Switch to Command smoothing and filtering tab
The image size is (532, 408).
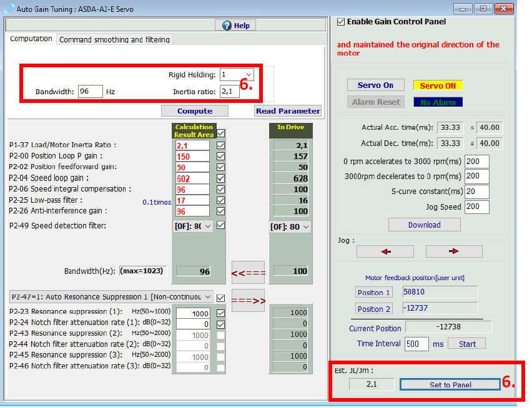(x=114, y=39)
